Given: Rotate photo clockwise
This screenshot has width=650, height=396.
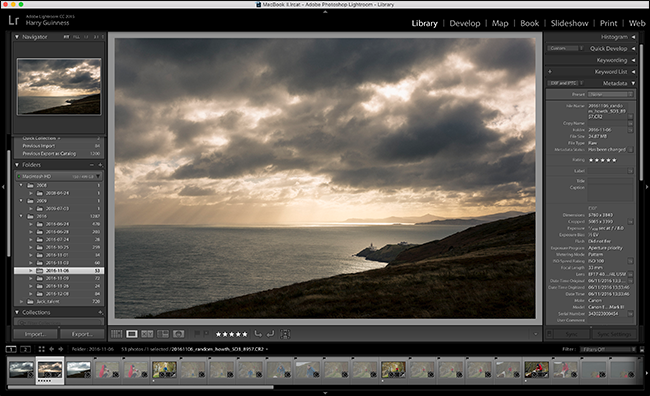Looking at the screenshot, I should [x=270, y=334].
